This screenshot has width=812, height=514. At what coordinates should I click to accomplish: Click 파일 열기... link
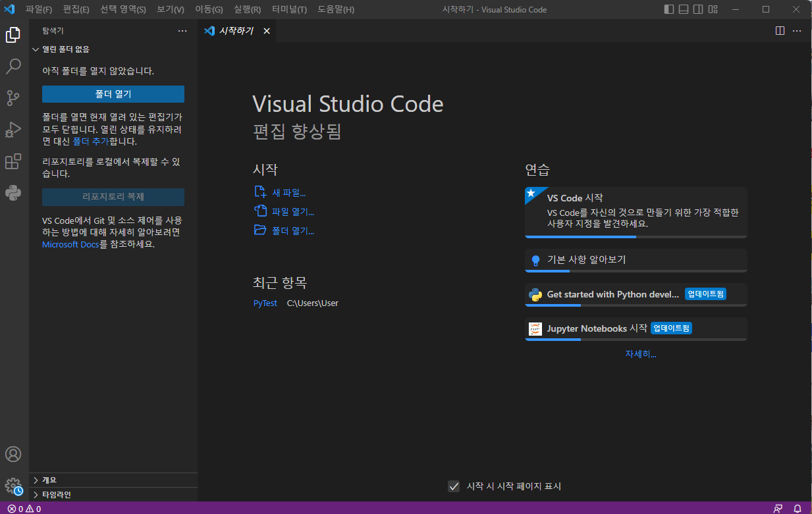[x=293, y=212]
